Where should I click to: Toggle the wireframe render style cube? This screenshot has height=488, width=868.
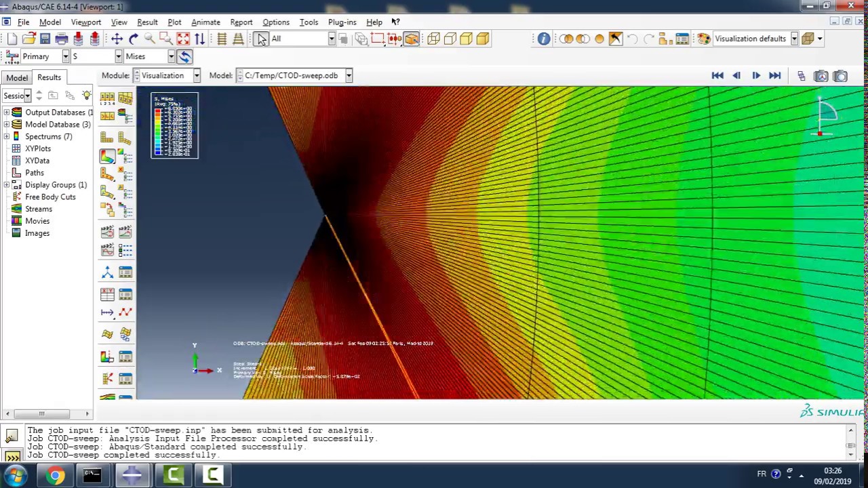click(434, 39)
